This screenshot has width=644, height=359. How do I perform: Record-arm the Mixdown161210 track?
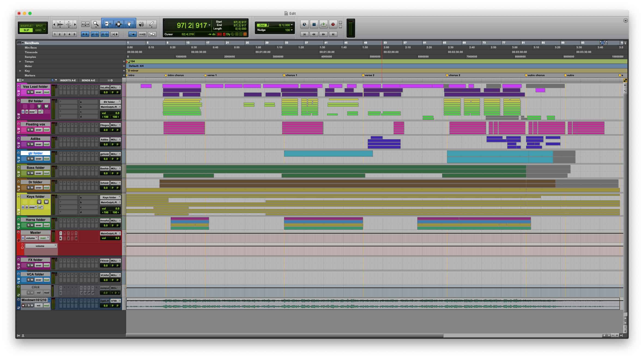(x=23, y=305)
